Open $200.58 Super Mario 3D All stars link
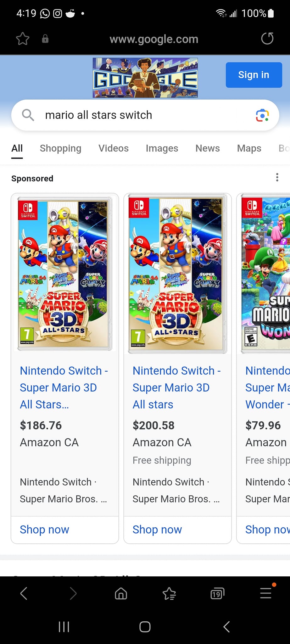The height and width of the screenshot is (644, 290). 176,387
